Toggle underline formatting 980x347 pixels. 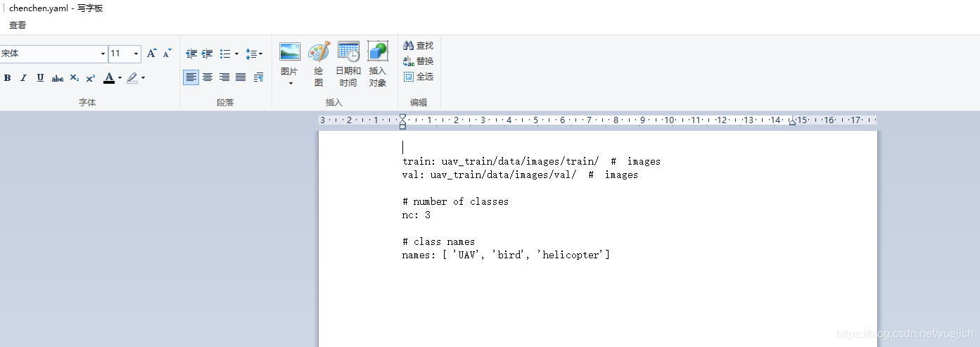click(40, 78)
